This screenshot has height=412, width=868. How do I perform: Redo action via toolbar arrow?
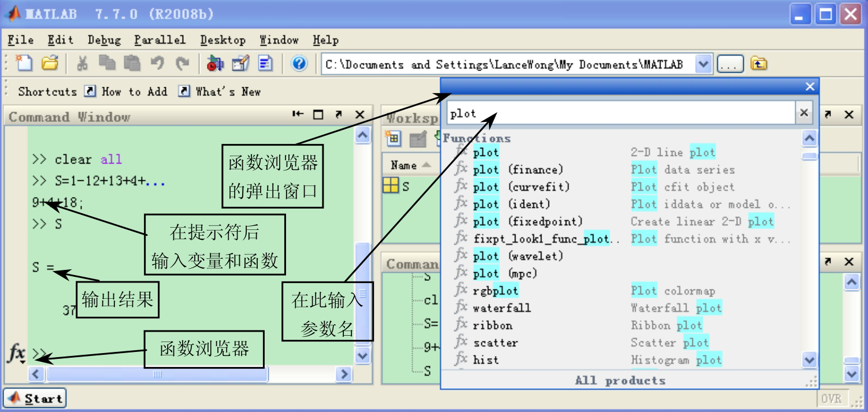coord(182,64)
